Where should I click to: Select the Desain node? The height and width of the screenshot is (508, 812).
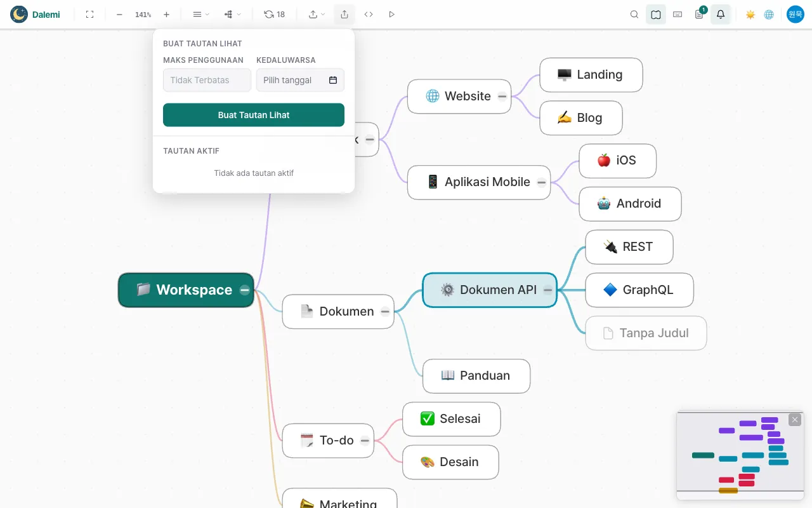(450, 462)
